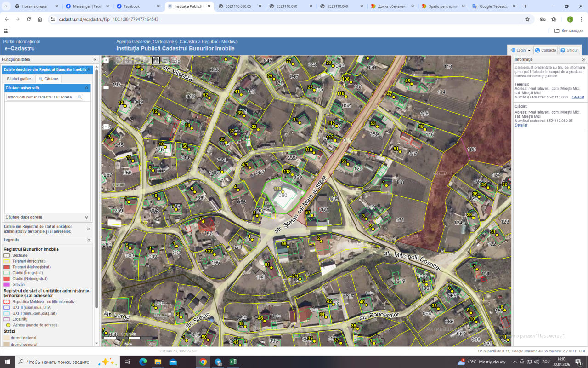This screenshot has width=588, height=368.
Task: Select the pan (four-arrow) map tool
Action: pyautogui.click(x=128, y=60)
